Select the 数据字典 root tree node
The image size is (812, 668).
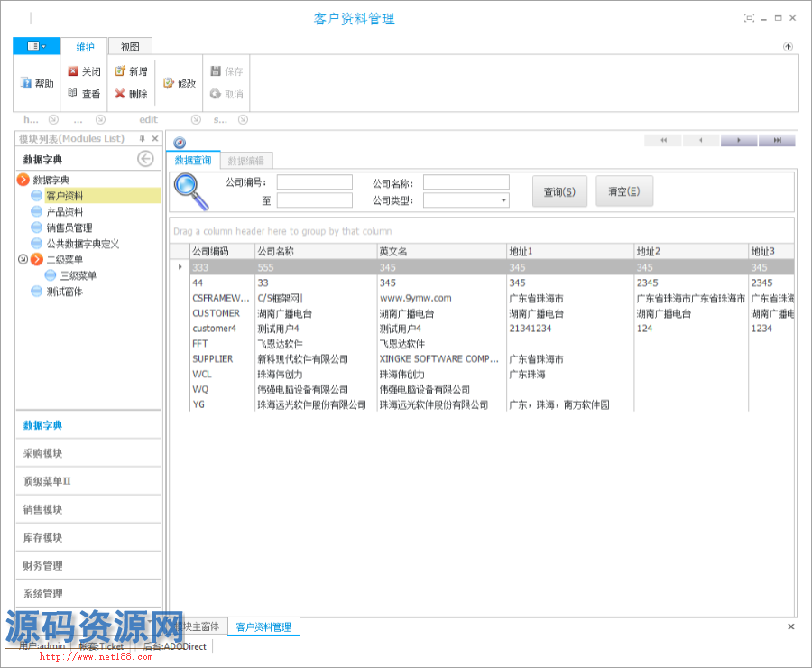click(x=51, y=180)
